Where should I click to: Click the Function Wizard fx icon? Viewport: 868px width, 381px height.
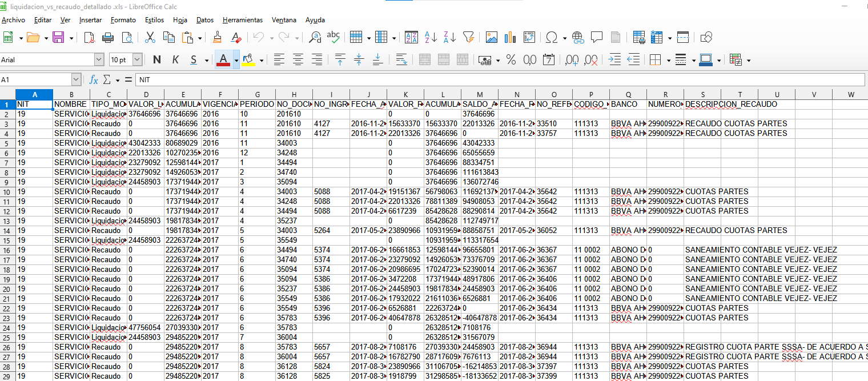tap(94, 80)
